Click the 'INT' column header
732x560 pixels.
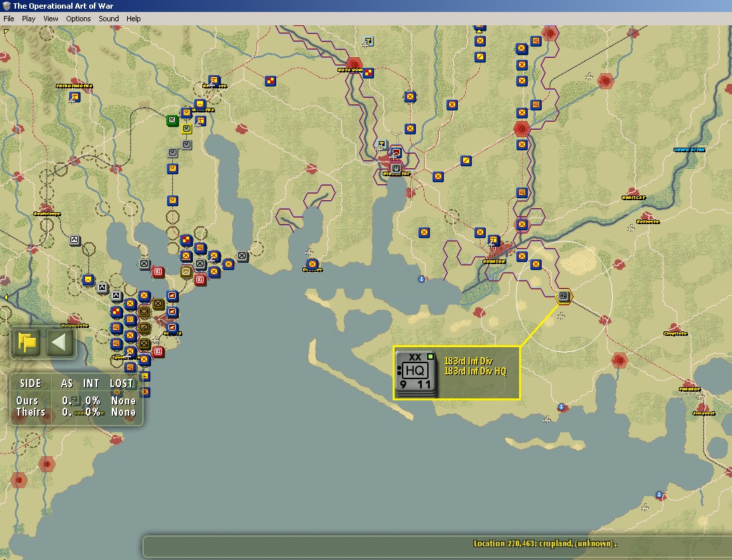[x=91, y=384]
